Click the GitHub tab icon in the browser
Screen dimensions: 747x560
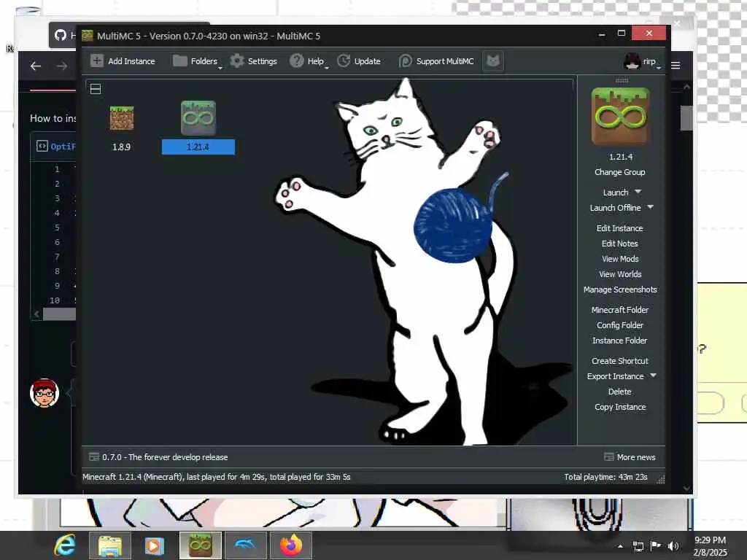click(x=60, y=35)
